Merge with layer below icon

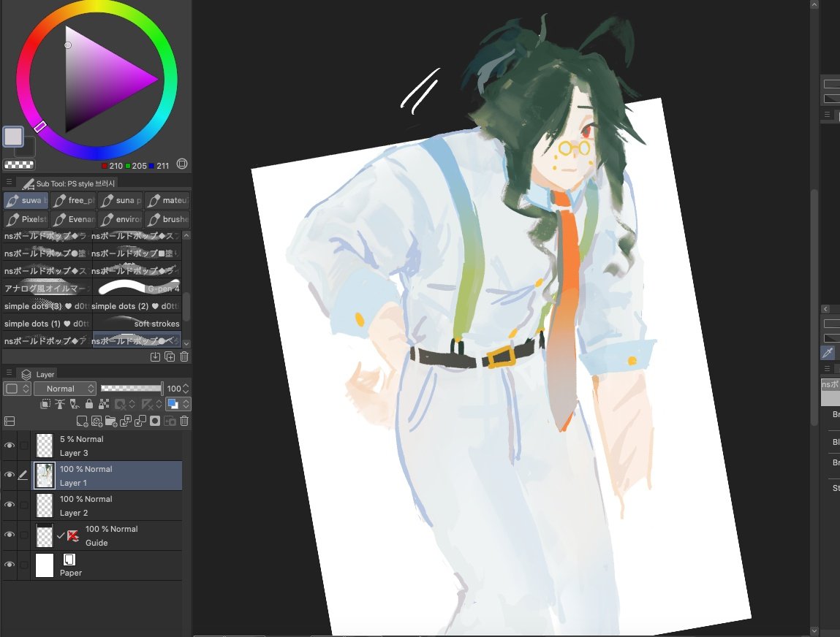tap(140, 422)
